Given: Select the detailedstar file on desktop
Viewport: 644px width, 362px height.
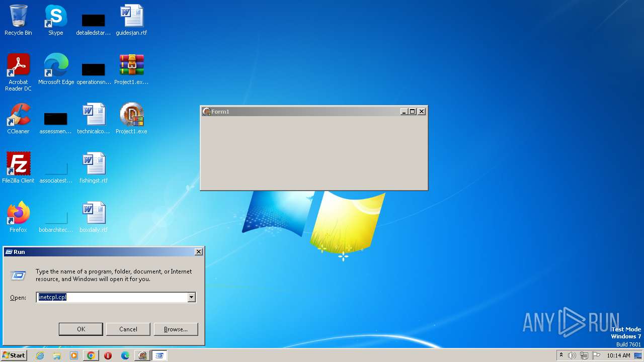Looking at the screenshot, I should [x=93, y=23].
